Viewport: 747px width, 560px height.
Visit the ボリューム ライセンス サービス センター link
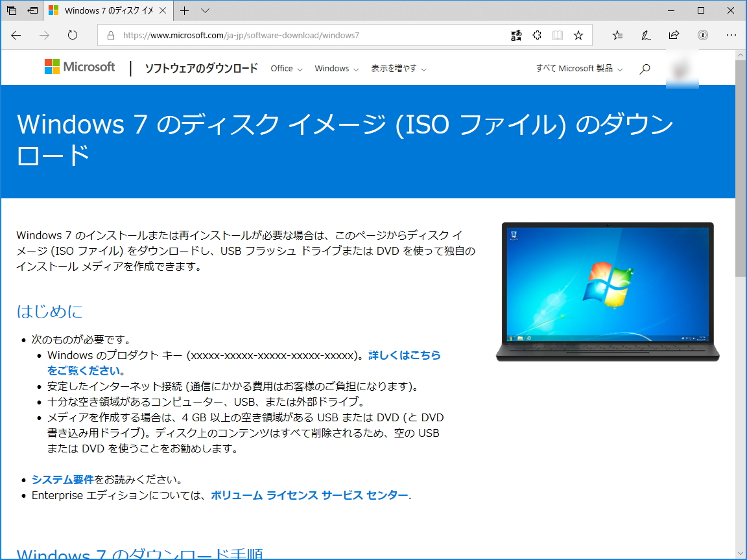coord(308,495)
